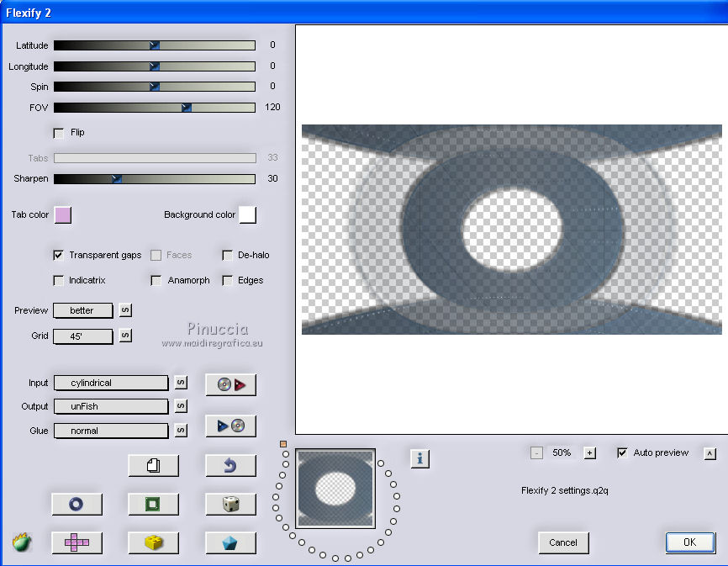Click the orange square memory dot

pos(283,444)
